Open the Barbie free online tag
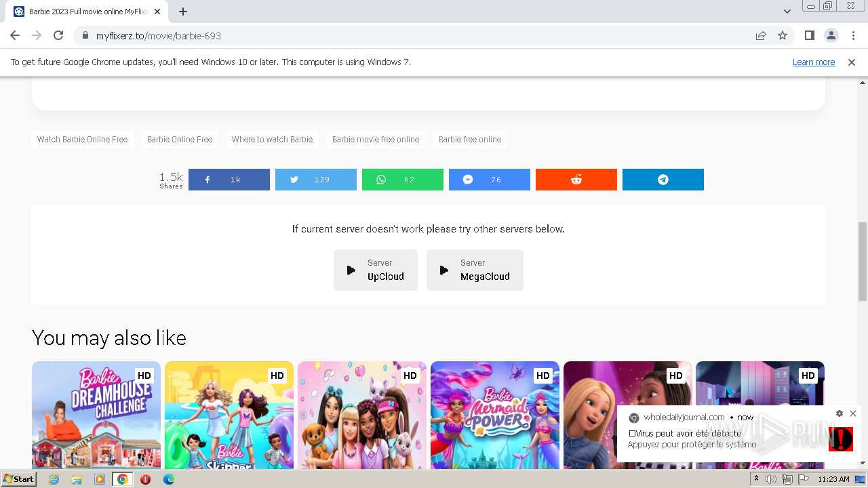Viewport: 868px width, 488px height. pyautogui.click(x=470, y=140)
